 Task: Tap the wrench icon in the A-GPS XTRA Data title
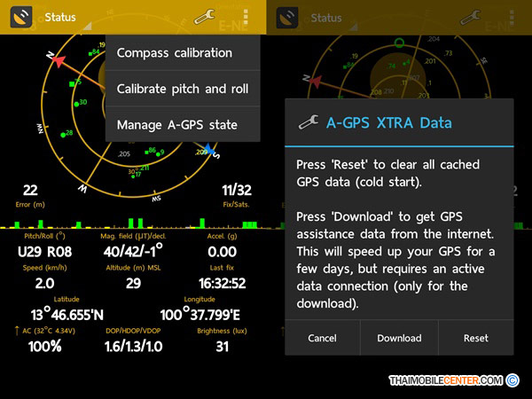[308, 123]
